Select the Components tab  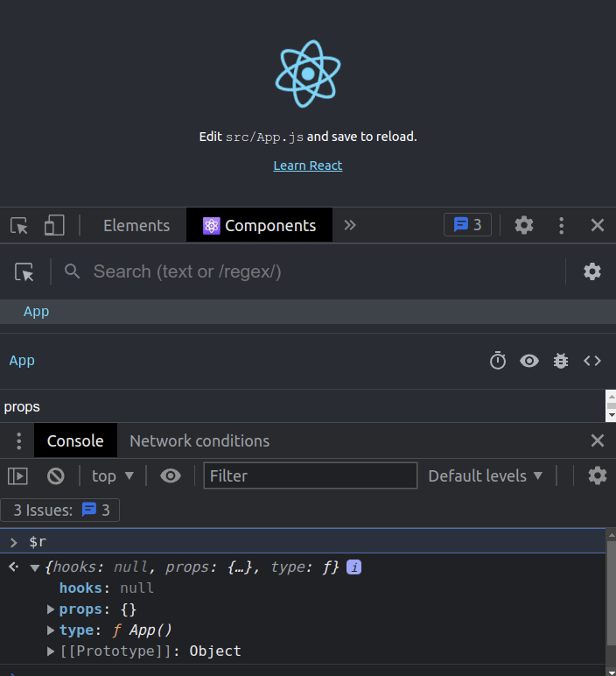(x=259, y=225)
